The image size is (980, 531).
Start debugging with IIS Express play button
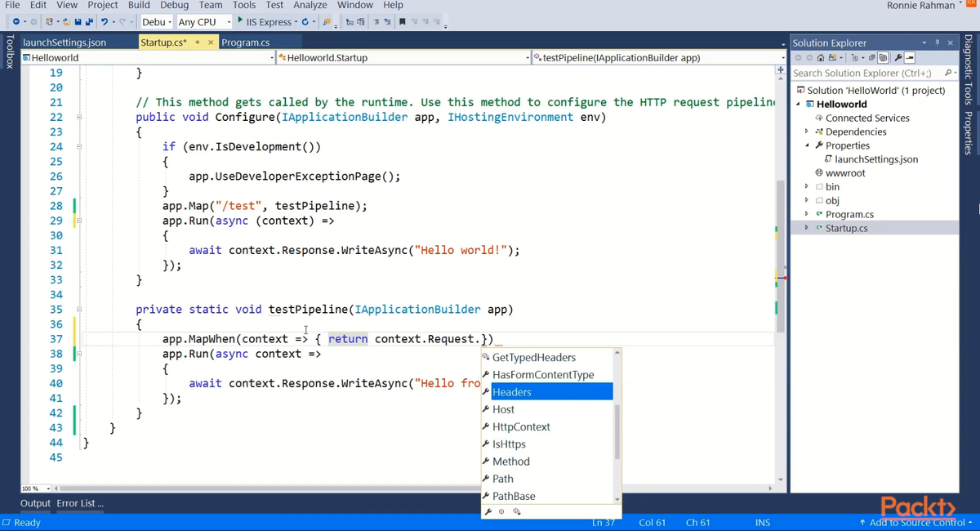(x=240, y=20)
